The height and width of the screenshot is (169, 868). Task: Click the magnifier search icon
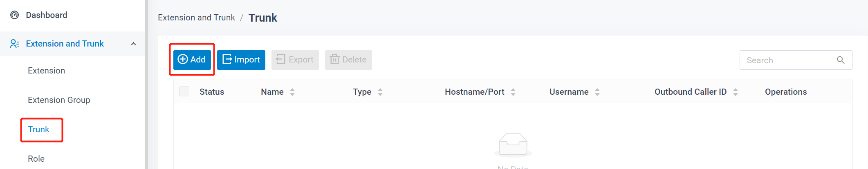click(x=841, y=60)
